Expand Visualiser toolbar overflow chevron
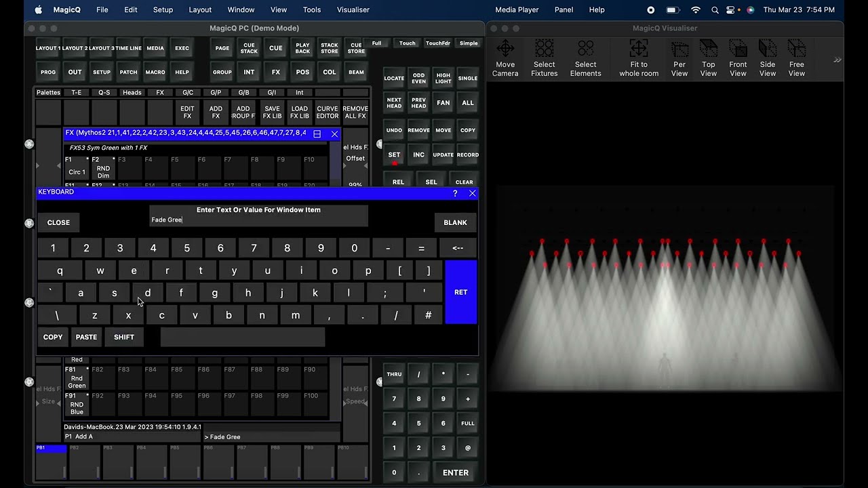 pyautogui.click(x=837, y=60)
